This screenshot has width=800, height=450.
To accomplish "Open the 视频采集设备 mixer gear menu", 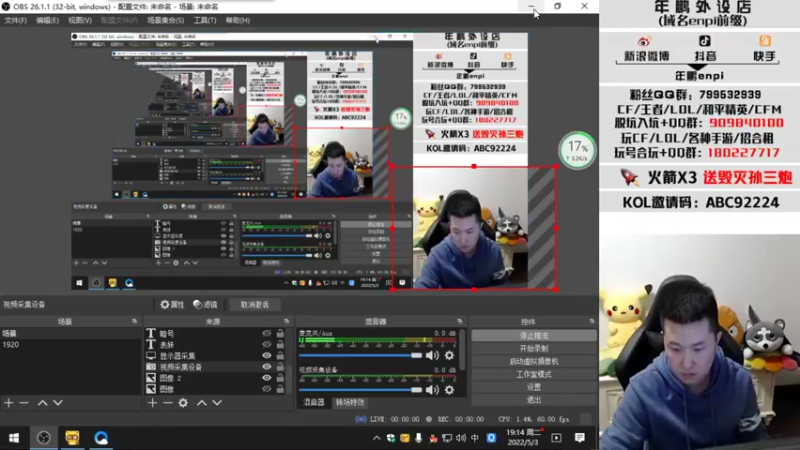I will coord(449,390).
